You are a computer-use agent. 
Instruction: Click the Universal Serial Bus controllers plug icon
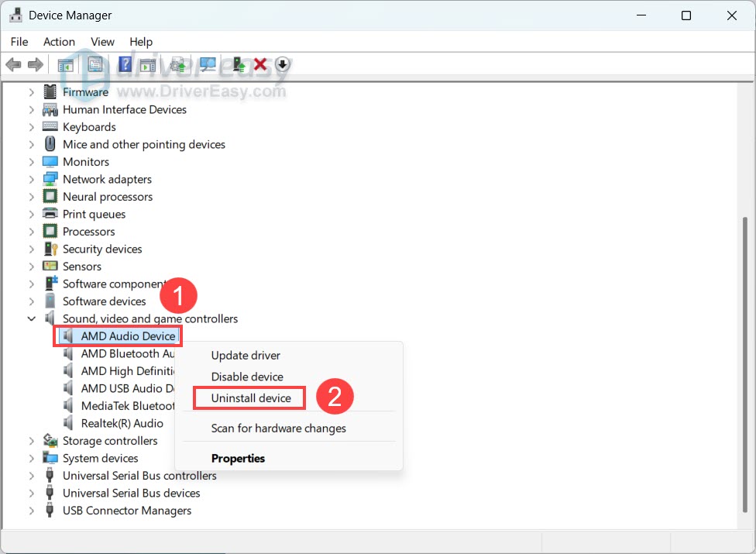point(50,476)
